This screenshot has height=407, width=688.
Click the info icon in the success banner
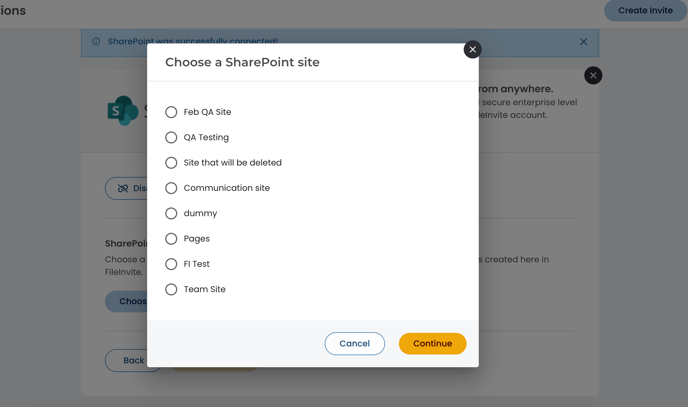tap(96, 41)
